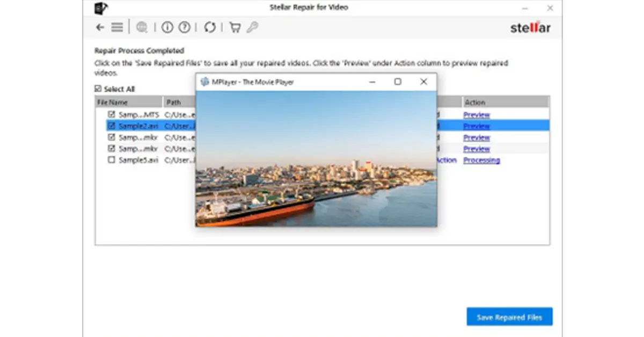This screenshot has height=337, width=644.
Task: Click the Save Repaired Files button
Action: click(509, 317)
